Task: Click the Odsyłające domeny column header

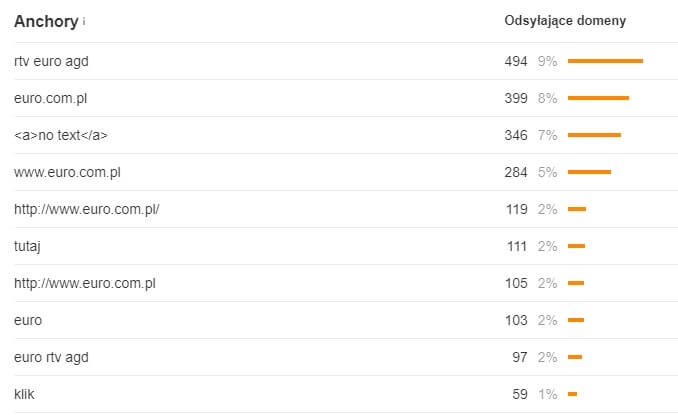Action: pyautogui.click(x=565, y=21)
